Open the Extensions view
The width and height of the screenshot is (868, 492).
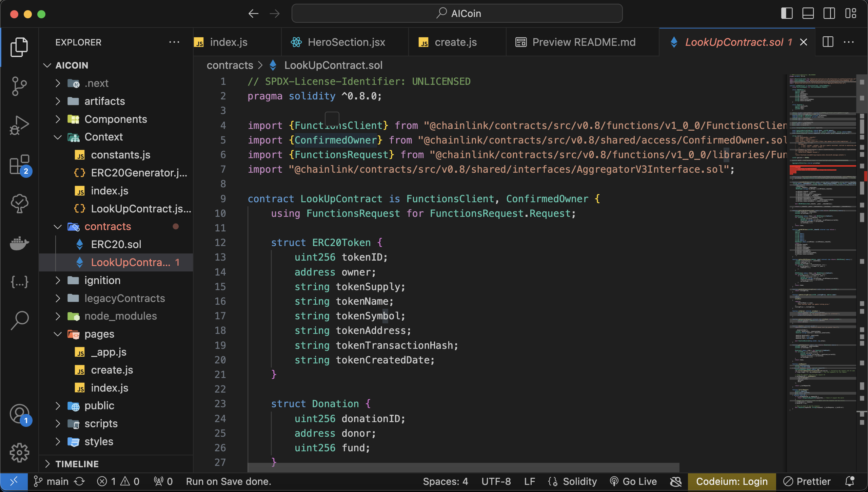click(19, 165)
